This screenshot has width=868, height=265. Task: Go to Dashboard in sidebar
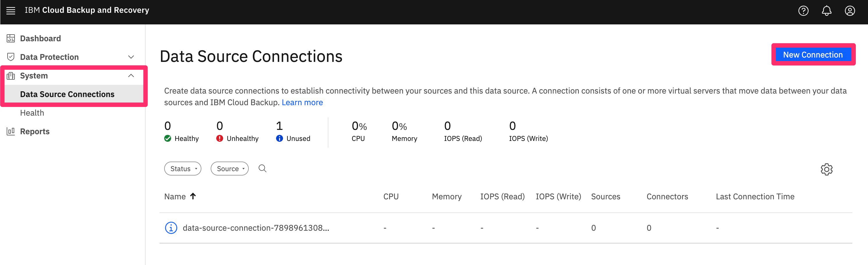(40, 38)
